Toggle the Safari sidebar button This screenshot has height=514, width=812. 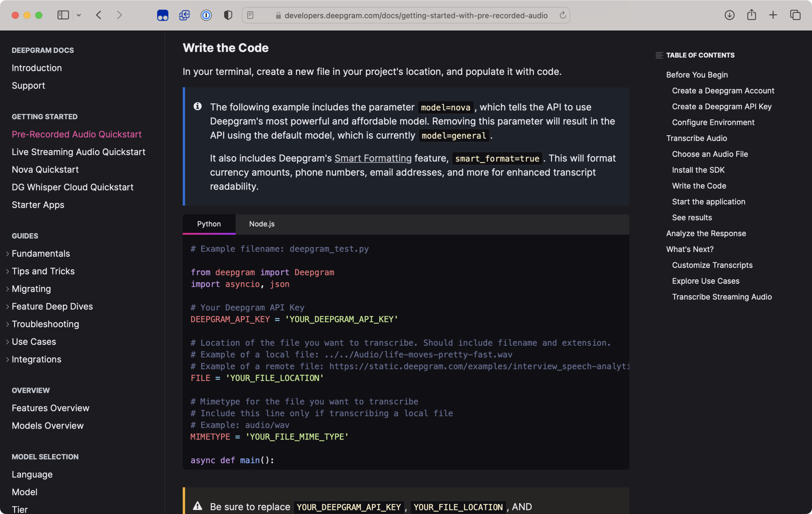(63, 15)
